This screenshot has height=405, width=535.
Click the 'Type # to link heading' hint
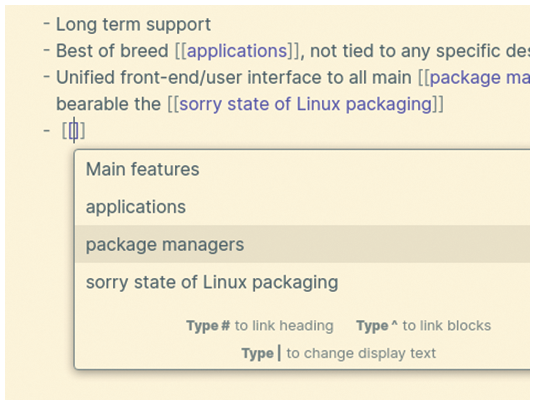point(260,326)
